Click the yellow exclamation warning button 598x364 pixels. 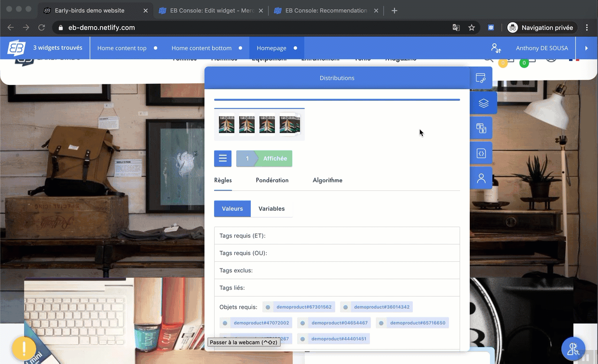[x=24, y=348]
